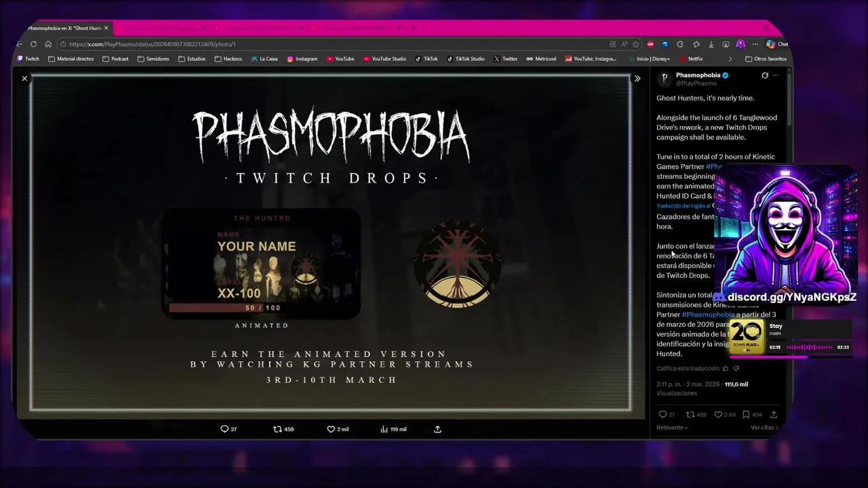Open Inicio Disney+ bookmark
Viewport: 868px width, 488px height.
click(650, 59)
